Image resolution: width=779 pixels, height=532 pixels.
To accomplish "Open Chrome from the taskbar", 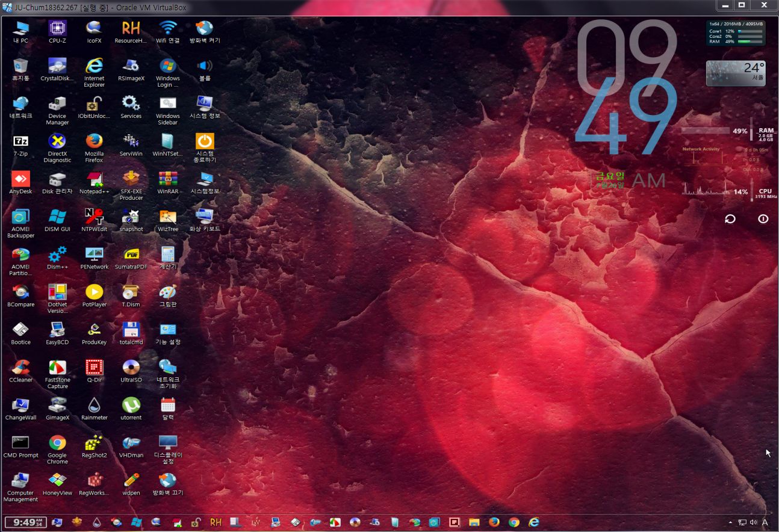I will tap(514, 522).
